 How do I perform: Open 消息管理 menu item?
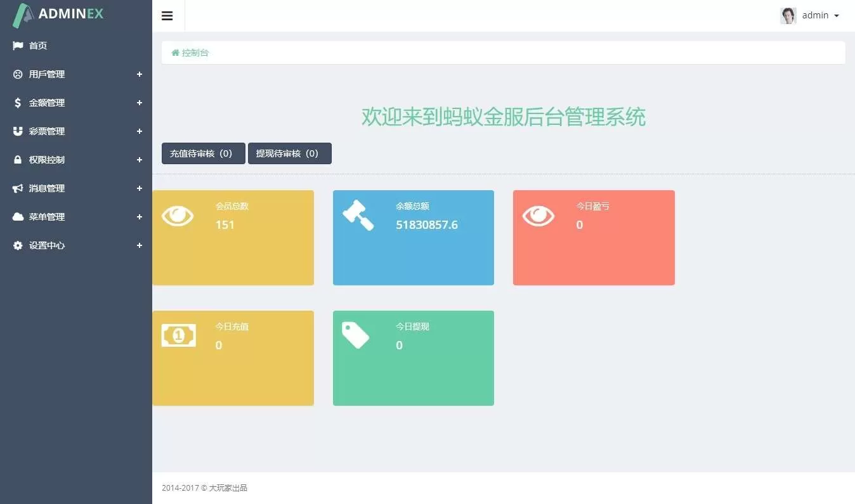47,188
